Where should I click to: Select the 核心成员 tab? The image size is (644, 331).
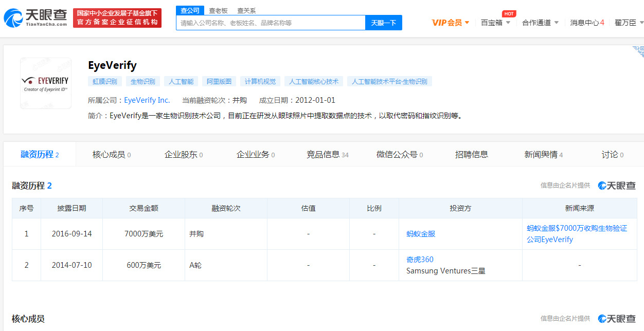(112, 154)
